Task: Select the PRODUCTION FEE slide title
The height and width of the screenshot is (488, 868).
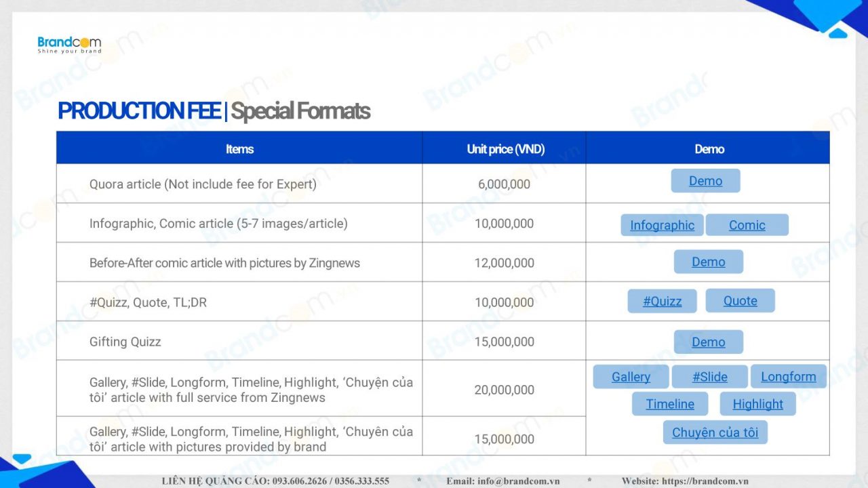Action: [x=139, y=110]
